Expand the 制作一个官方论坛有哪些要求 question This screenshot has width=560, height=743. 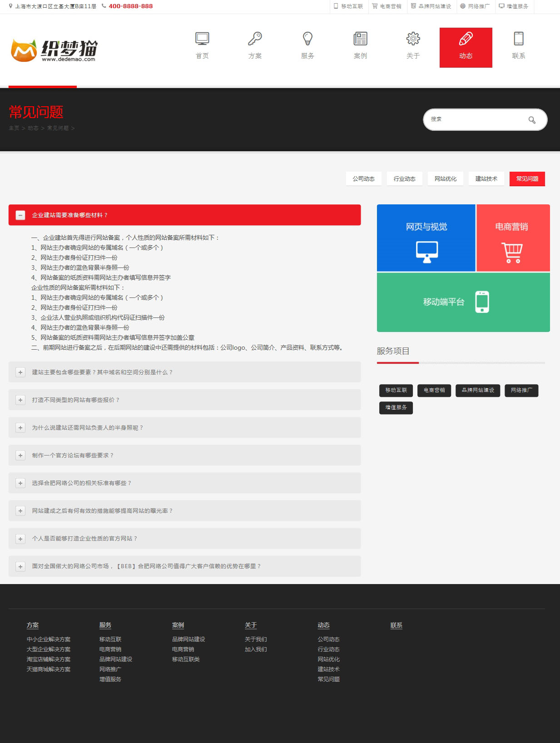pos(20,456)
